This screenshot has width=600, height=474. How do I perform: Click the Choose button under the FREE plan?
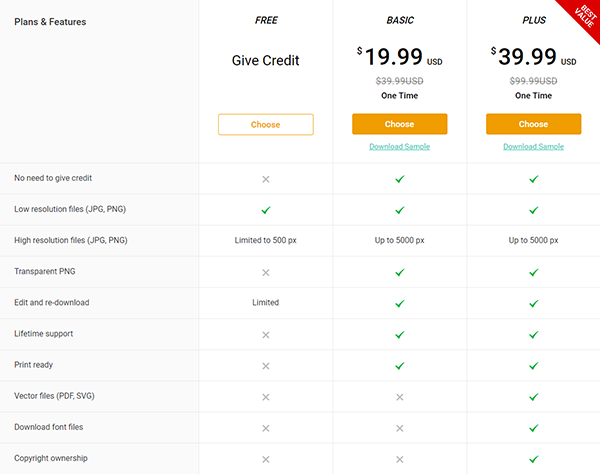pyautogui.click(x=265, y=124)
